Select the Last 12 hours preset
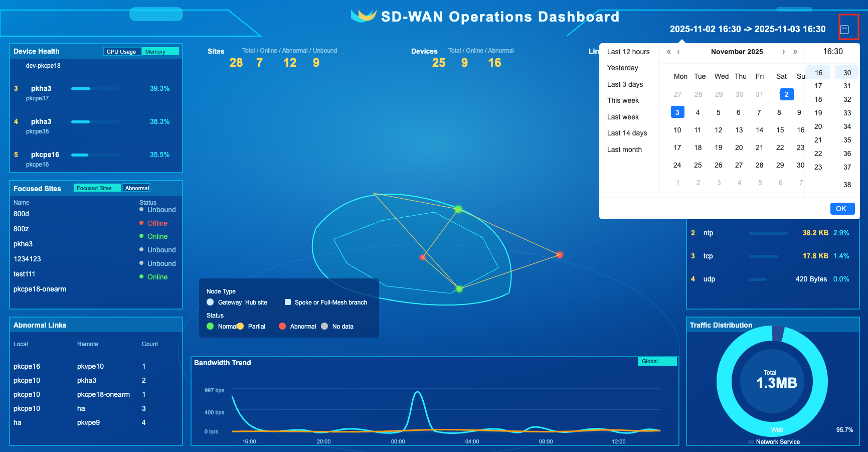Screen dimensions: 868x452 tap(628, 52)
